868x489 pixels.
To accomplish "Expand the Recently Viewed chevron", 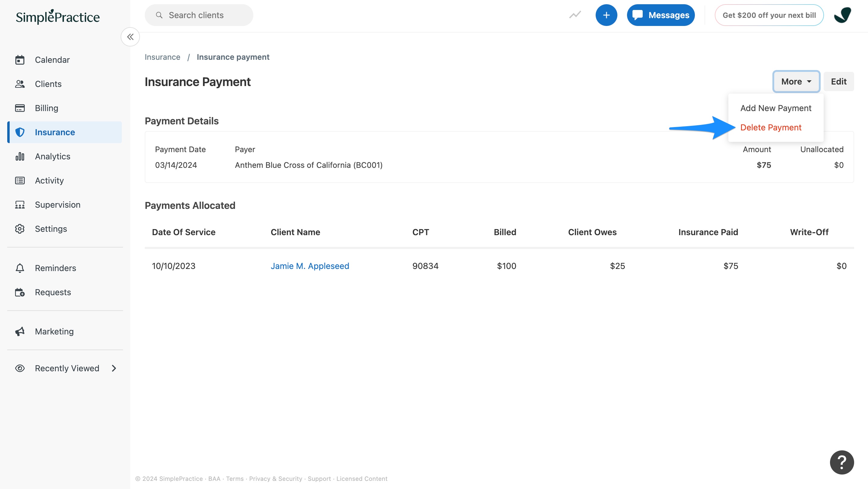I will [x=114, y=368].
